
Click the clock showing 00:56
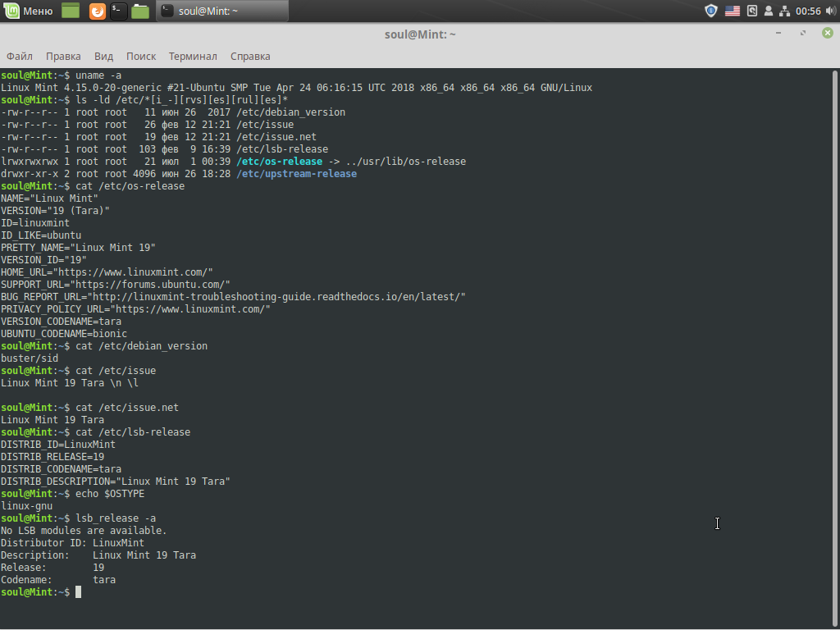808,11
